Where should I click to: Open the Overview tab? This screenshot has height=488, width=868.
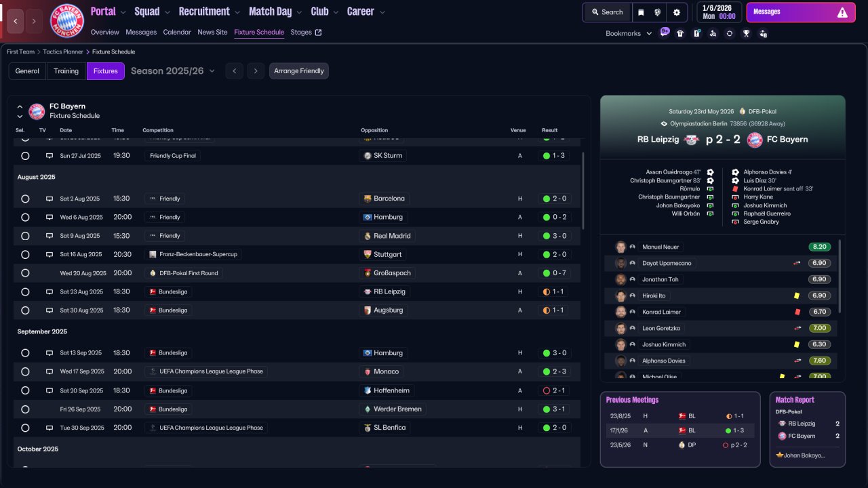tap(104, 32)
